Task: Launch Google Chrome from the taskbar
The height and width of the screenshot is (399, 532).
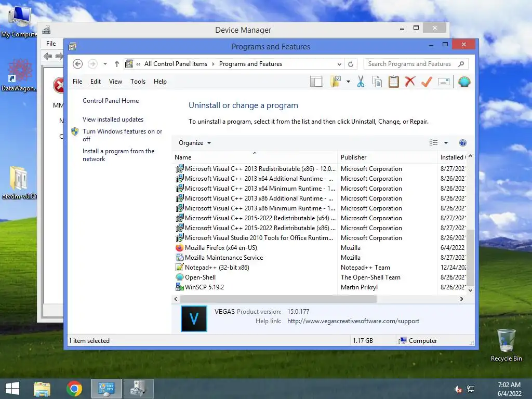Action: pos(74,389)
